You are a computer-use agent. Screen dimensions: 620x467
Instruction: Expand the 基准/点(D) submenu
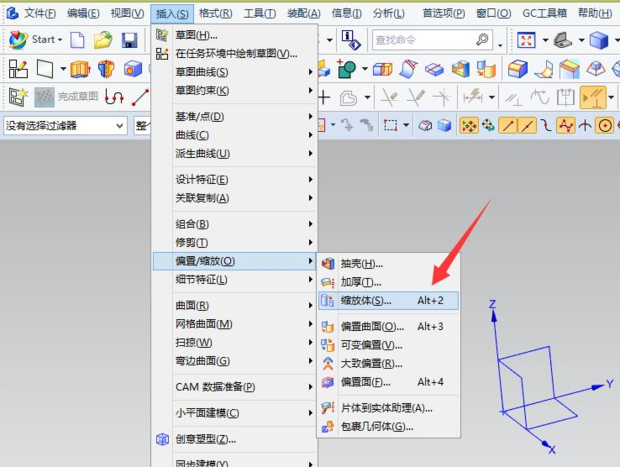coord(233,117)
